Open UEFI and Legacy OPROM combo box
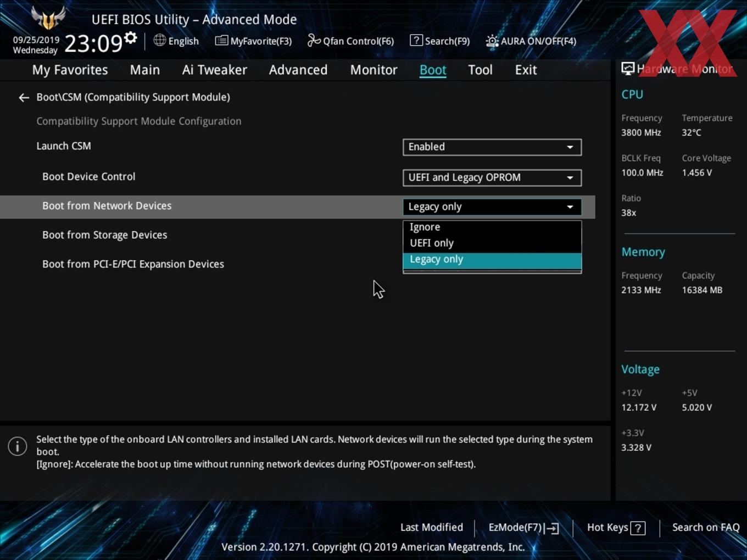 click(492, 178)
